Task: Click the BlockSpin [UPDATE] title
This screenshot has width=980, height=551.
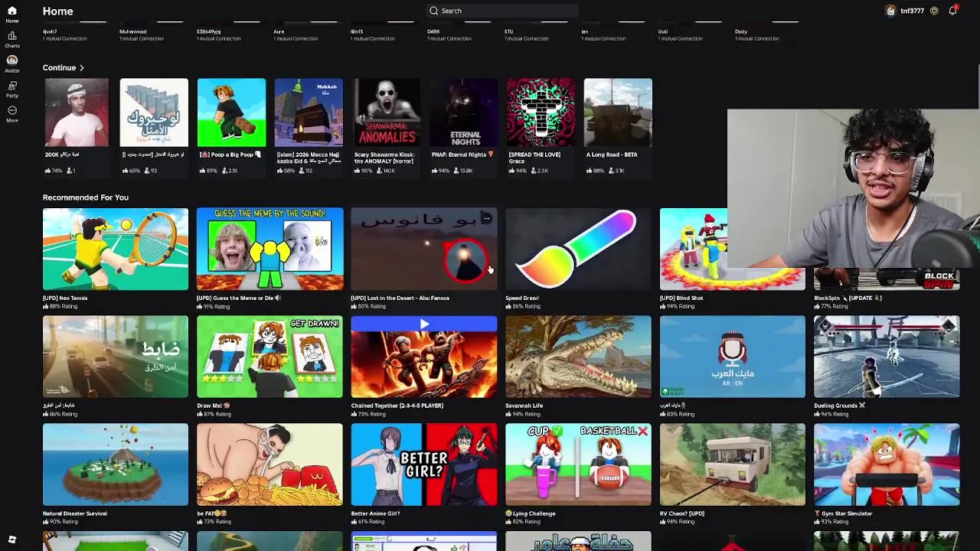Action: 848,298
